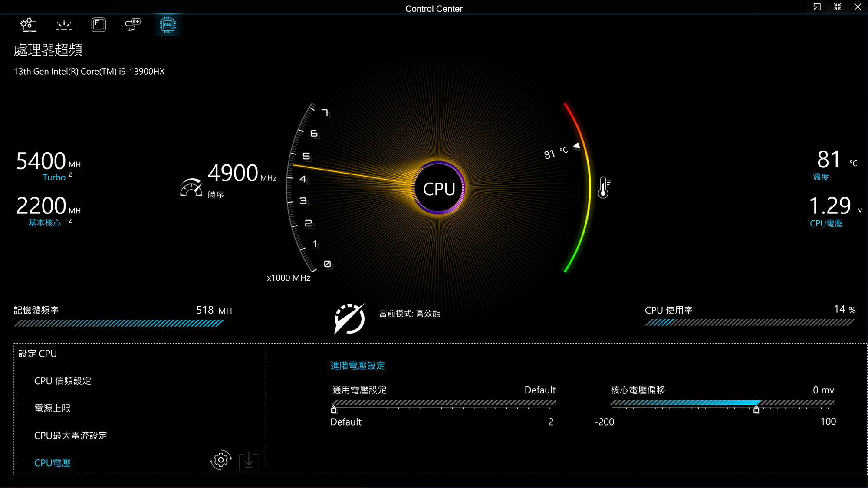Click the reset-to-default gear icon

click(x=221, y=460)
